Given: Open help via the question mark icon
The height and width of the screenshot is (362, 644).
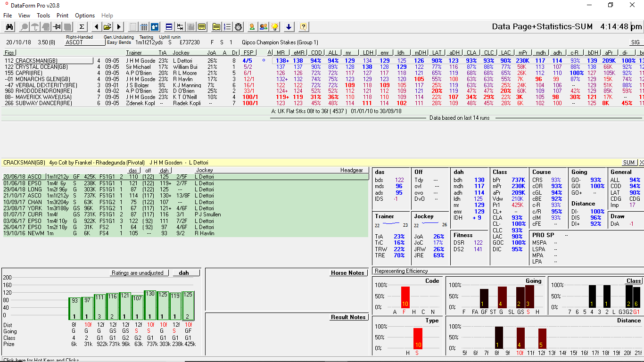Looking at the screenshot, I should click(x=304, y=27).
